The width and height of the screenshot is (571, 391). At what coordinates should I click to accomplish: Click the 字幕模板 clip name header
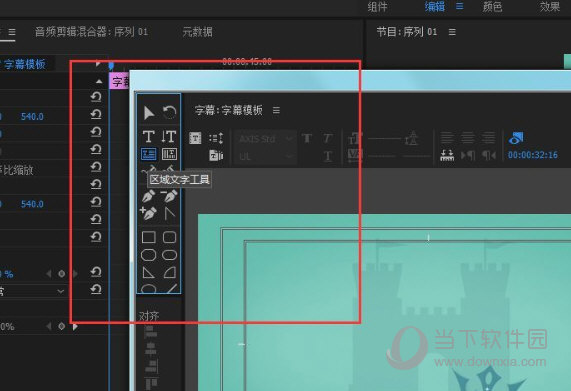pos(25,64)
